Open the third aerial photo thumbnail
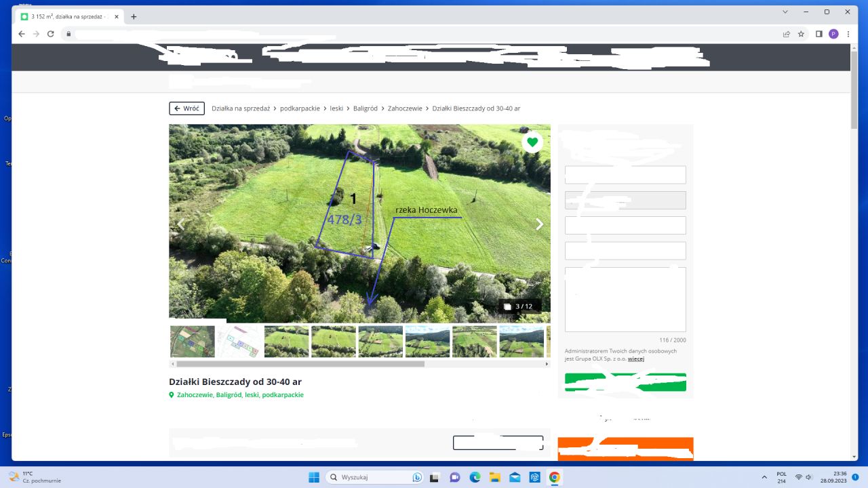Screen dimensions: 868x488 287,342
